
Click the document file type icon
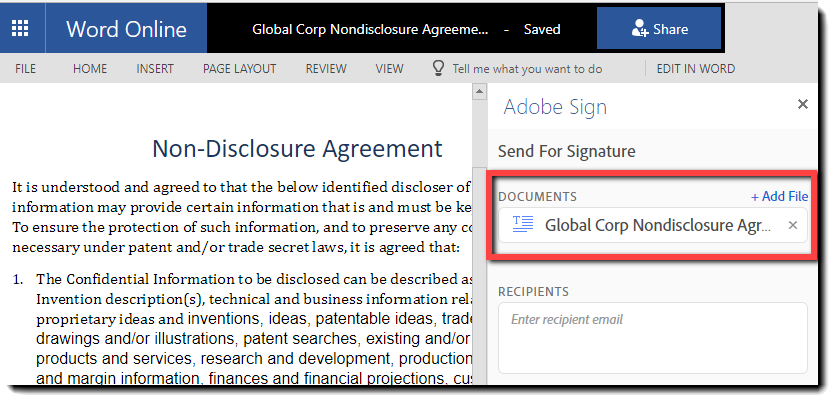(x=523, y=225)
